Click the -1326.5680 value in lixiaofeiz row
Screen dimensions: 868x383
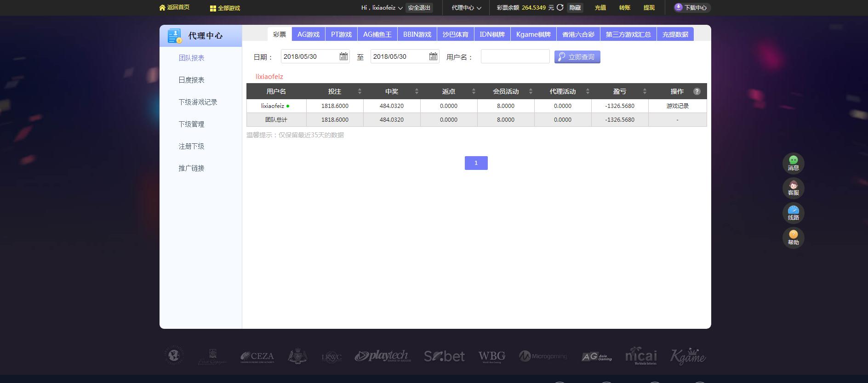click(x=620, y=106)
